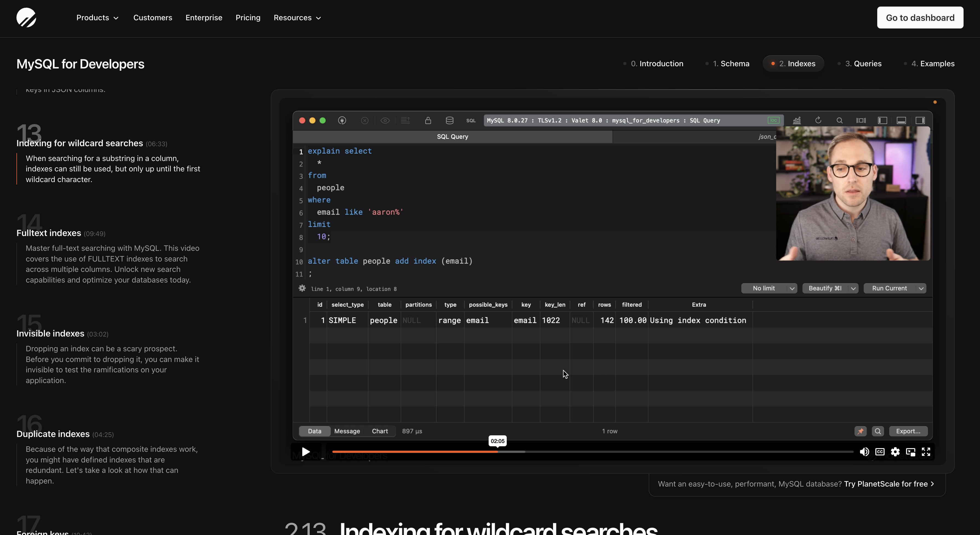
Task: Select the 0. Introduction chapter
Action: pos(653,64)
